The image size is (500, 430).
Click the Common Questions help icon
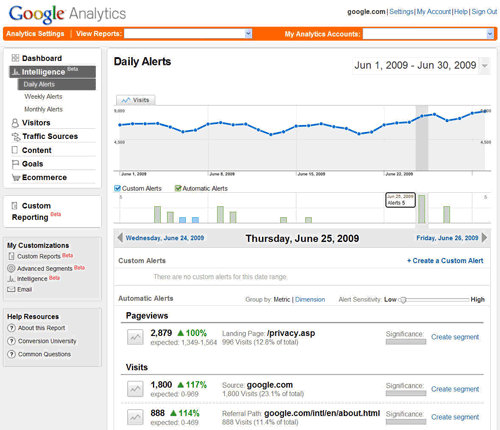coord(11,354)
